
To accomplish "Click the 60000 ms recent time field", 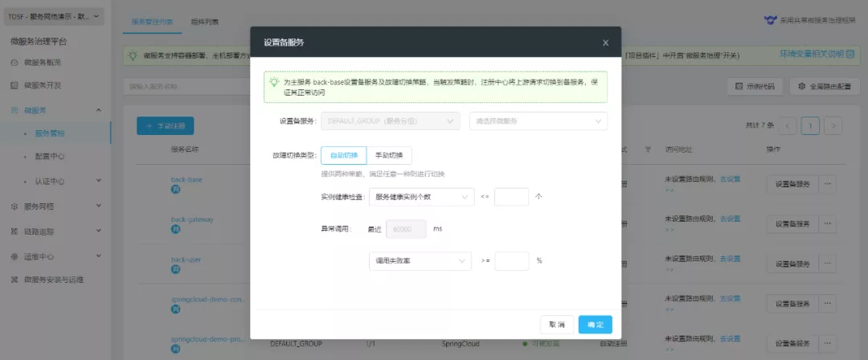I will coord(406,229).
